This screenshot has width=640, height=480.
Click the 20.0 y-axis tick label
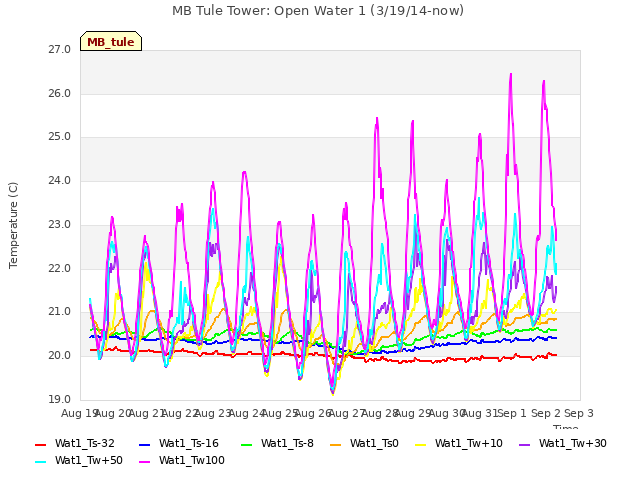tap(60, 356)
